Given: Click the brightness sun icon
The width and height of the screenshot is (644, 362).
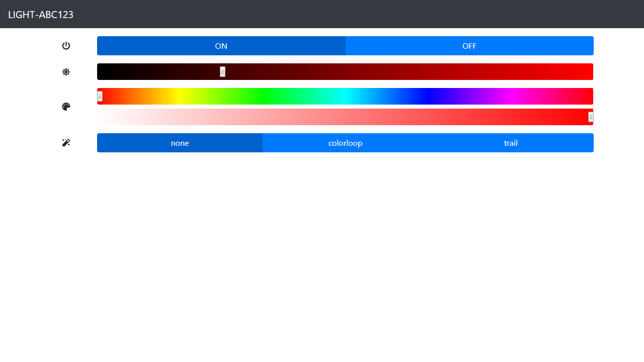Looking at the screenshot, I should (66, 72).
